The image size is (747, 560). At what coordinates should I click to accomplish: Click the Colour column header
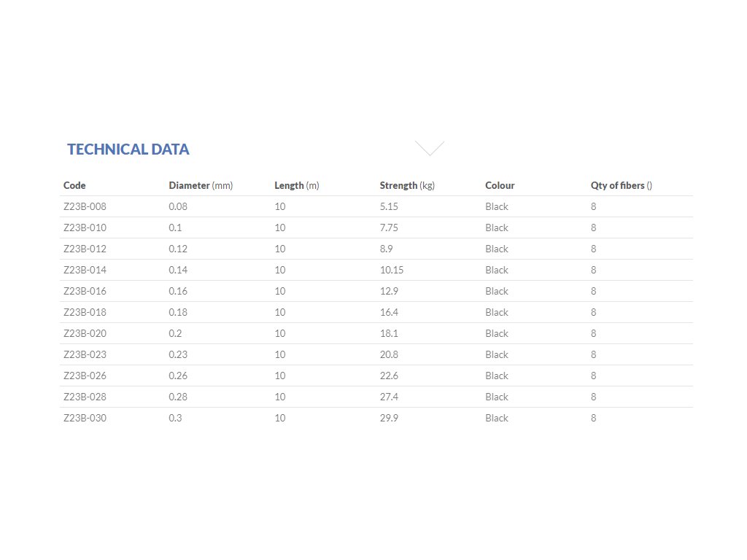pos(500,185)
